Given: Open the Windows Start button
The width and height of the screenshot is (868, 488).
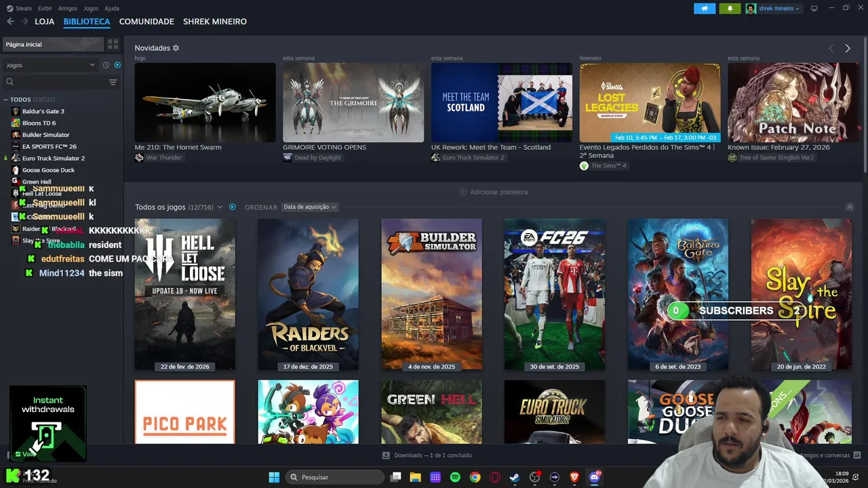Looking at the screenshot, I should tap(274, 477).
